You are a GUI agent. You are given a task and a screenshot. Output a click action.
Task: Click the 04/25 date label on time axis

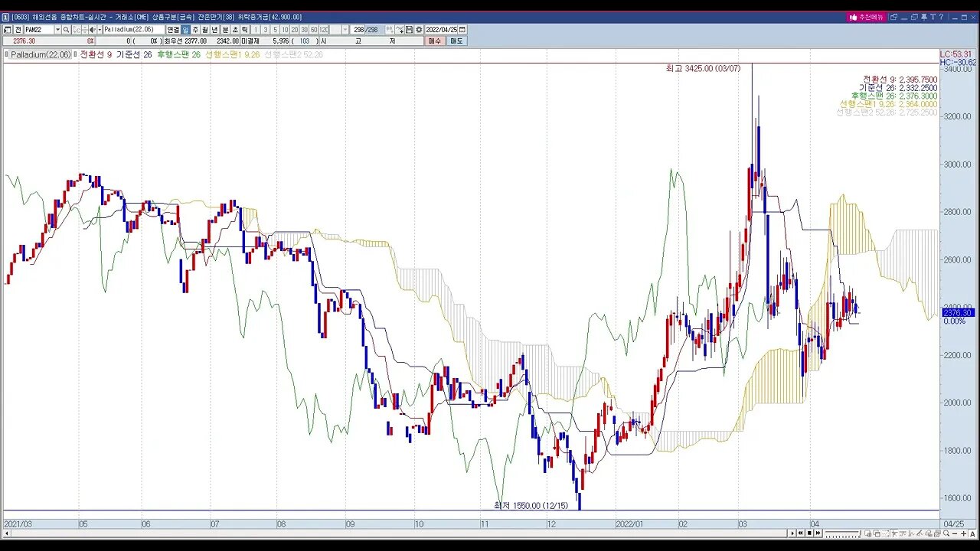coord(953,524)
